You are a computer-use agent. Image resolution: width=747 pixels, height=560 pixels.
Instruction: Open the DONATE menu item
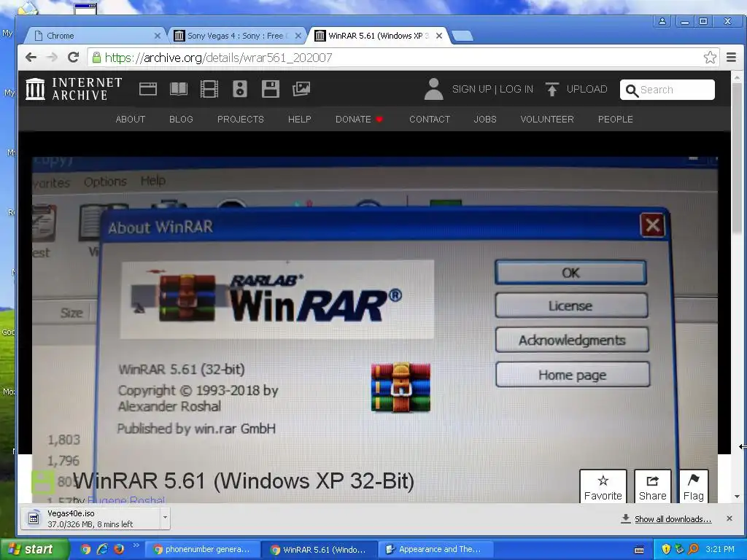(x=359, y=119)
